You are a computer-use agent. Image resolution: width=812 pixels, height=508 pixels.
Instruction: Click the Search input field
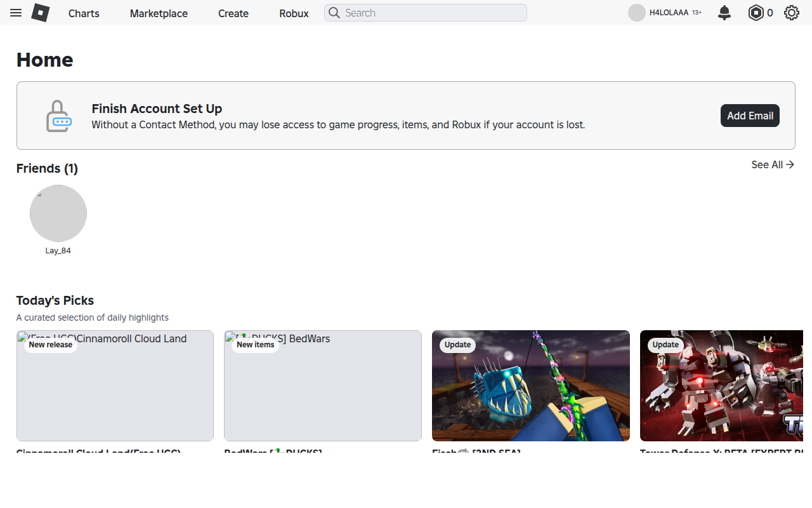pyautogui.click(x=426, y=13)
